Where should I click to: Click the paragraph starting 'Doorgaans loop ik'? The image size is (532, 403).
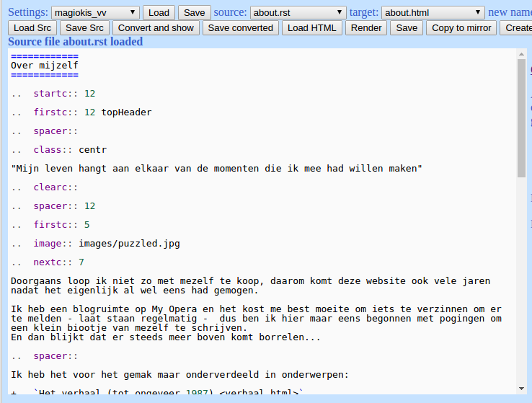(x=250, y=285)
